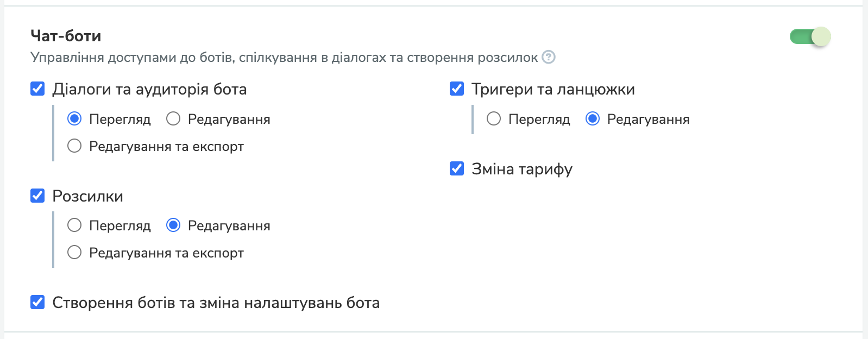Uncheck the Тригери та ланцюжки checkbox
The image size is (868, 339).
457,89
